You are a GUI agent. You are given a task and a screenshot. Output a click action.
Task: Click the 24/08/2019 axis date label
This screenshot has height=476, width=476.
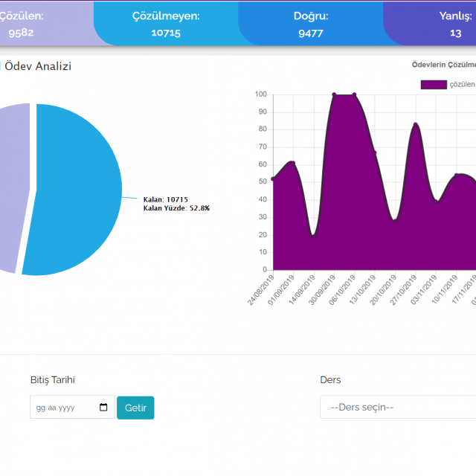pyautogui.click(x=260, y=290)
